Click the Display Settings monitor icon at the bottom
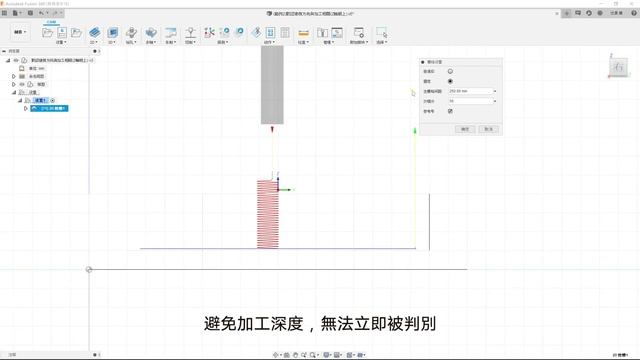The width and height of the screenshot is (640, 360). click(x=327, y=355)
